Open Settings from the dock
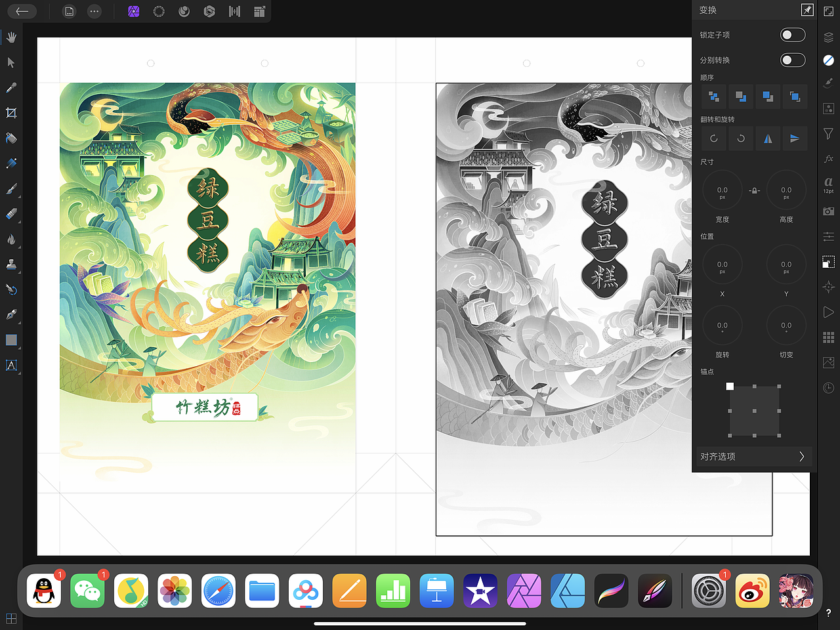840x630 pixels. (709, 591)
